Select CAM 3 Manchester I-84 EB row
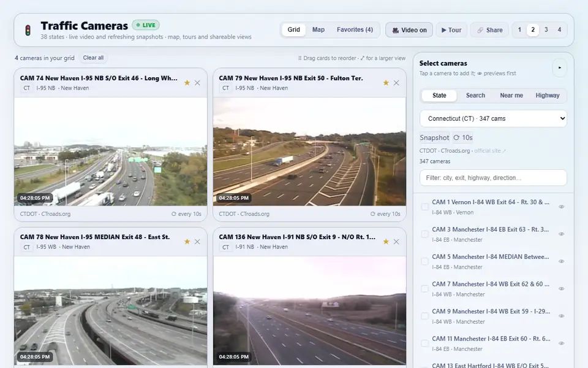Screen dimensions: 588x368 [494, 234]
